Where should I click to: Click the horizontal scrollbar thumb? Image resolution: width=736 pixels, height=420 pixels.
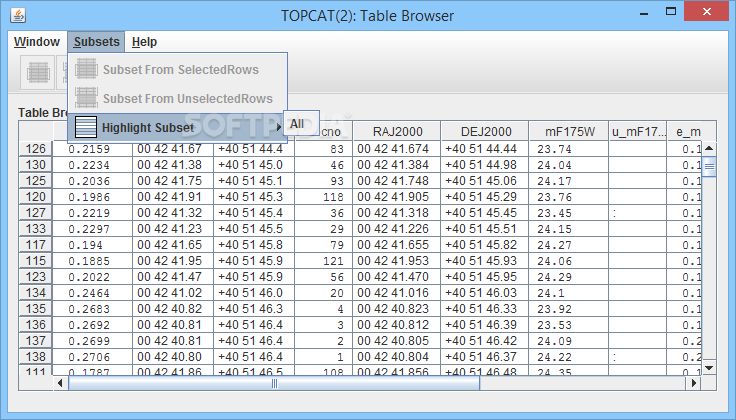point(274,383)
